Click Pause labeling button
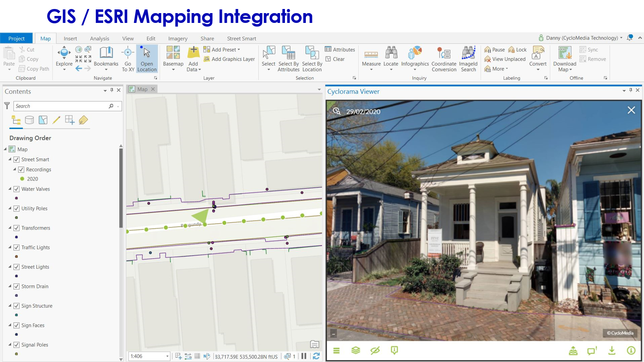Image resolution: width=644 pixels, height=362 pixels. tap(495, 49)
